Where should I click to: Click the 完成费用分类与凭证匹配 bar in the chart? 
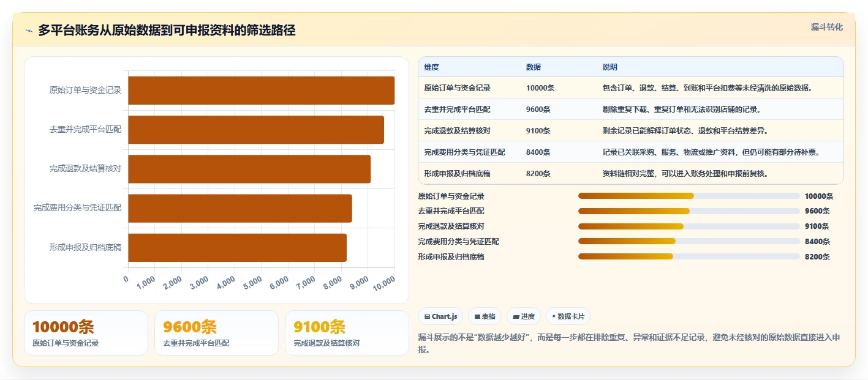pyautogui.click(x=240, y=208)
